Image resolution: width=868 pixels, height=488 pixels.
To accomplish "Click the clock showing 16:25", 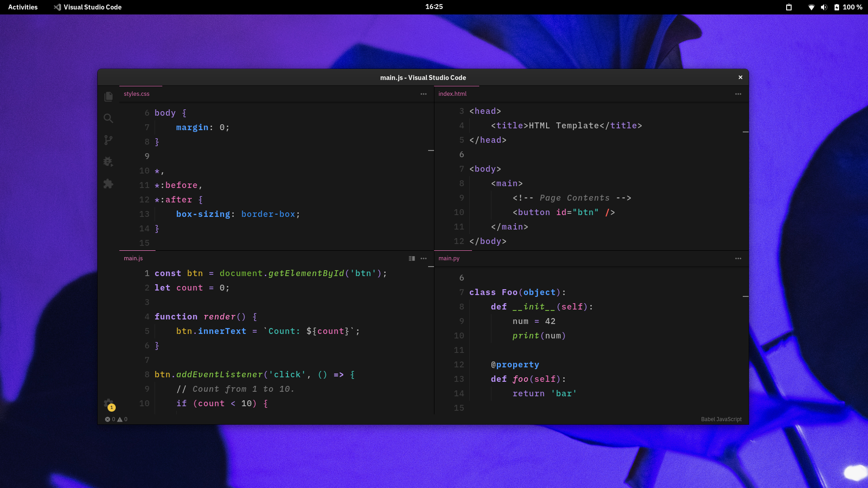I will [x=434, y=7].
